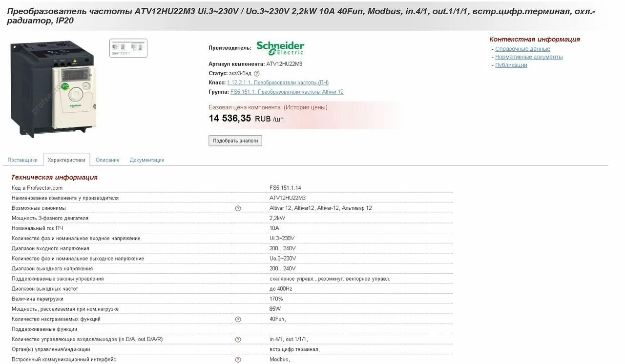Click the price 14 536,35 RUB
625x364 pixels.
[x=239, y=119]
